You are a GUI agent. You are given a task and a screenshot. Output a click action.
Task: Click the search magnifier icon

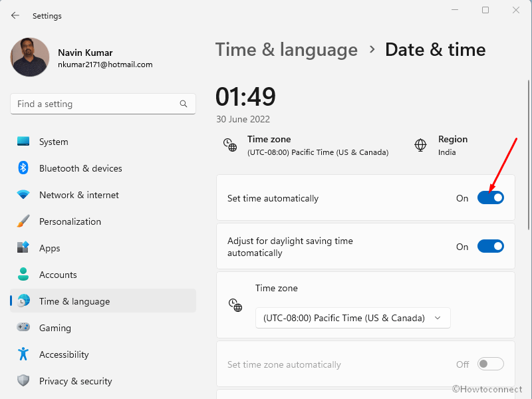(184, 104)
